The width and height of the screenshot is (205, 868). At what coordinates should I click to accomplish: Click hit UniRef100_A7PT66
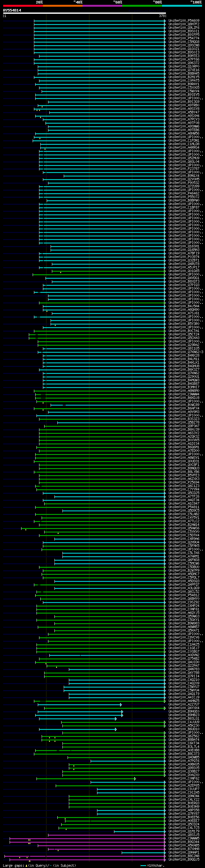pyautogui.click(x=184, y=60)
